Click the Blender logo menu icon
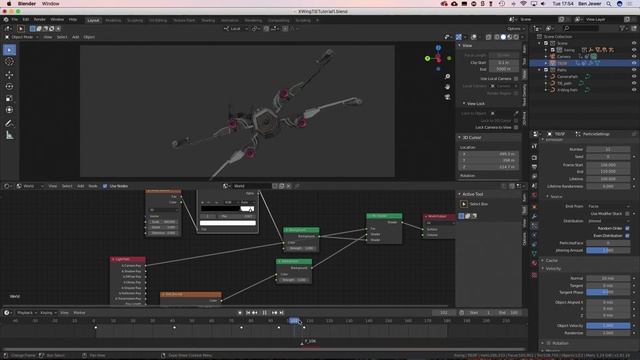 pos(6,20)
